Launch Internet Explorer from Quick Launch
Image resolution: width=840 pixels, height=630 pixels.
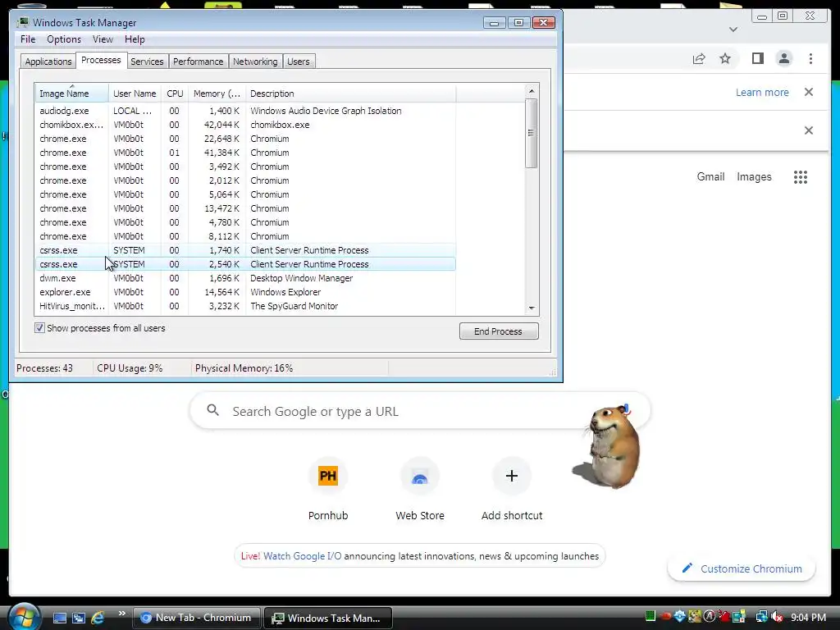(98, 618)
